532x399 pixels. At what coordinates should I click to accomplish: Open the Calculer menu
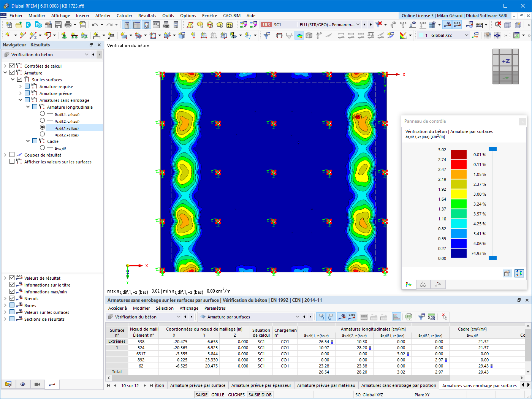(x=125, y=16)
